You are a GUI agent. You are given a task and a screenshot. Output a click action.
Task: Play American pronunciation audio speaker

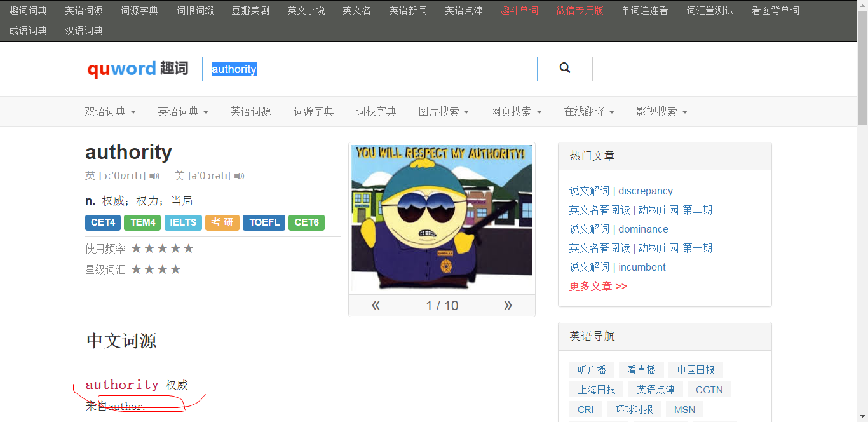point(239,176)
